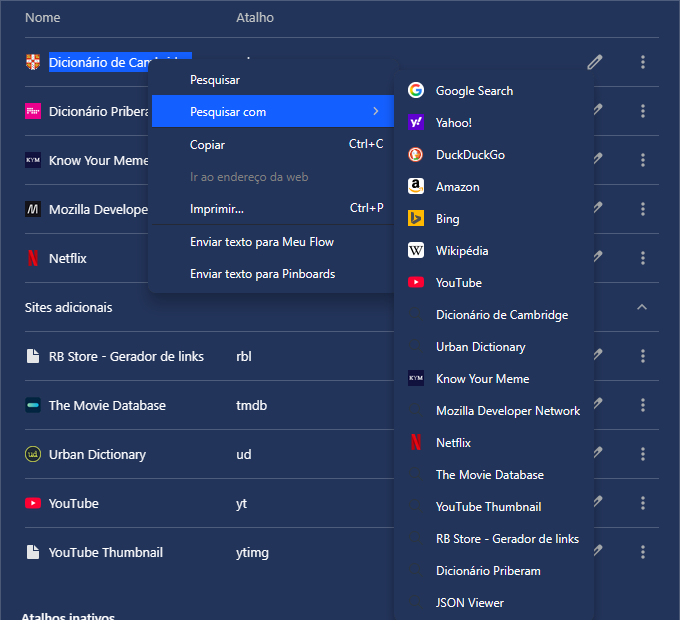
Task: Click the Know Your Meme icon in submenu
Action: point(415,378)
